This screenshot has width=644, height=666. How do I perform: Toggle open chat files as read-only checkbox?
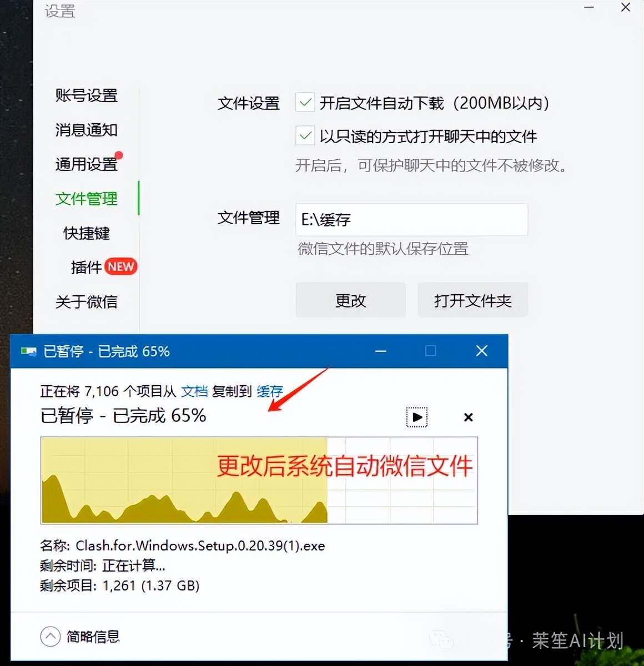[x=305, y=136]
